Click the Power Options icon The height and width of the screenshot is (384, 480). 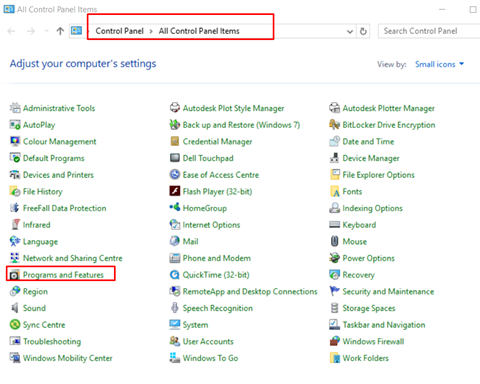pos(334,258)
